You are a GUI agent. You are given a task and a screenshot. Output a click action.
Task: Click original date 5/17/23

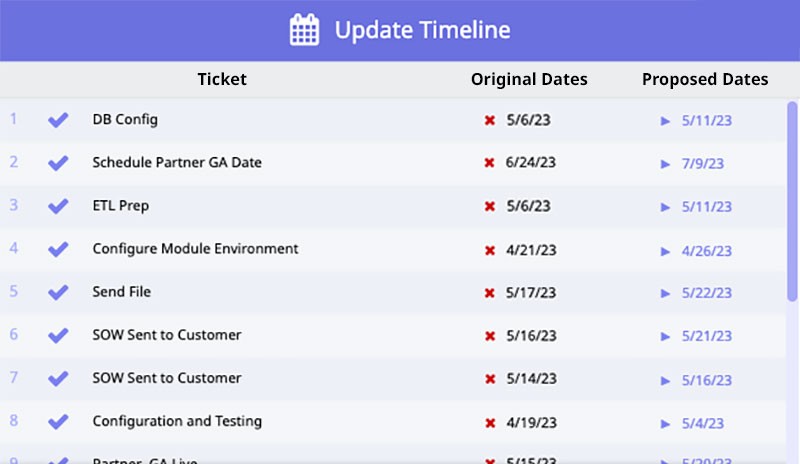tap(531, 292)
